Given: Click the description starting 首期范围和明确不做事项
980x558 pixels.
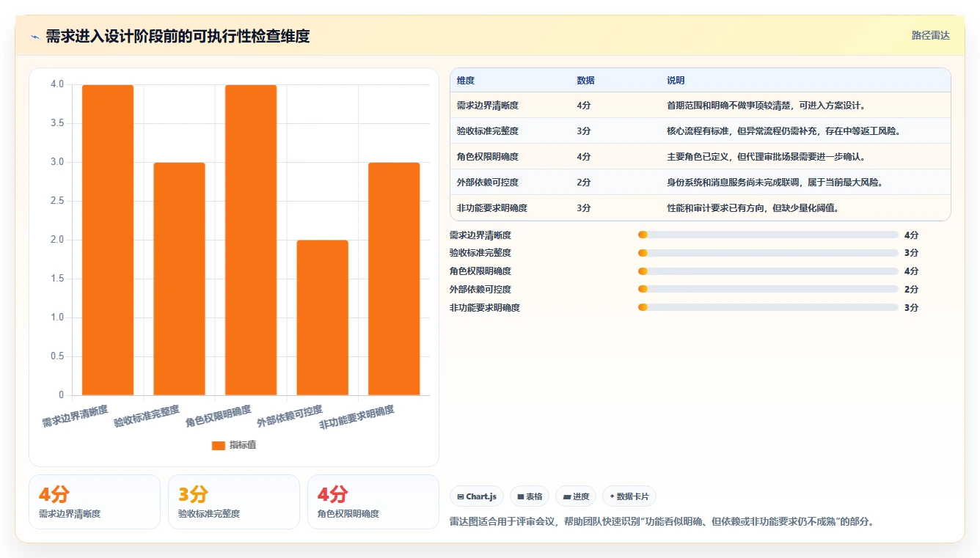Looking at the screenshot, I should point(767,106).
